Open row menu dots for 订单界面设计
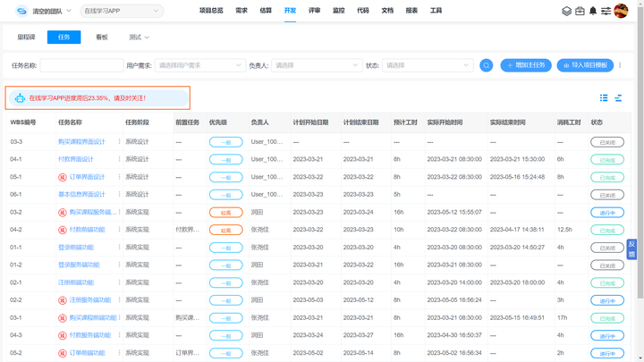Image resolution: width=644 pixels, height=362 pixels. coord(119,177)
